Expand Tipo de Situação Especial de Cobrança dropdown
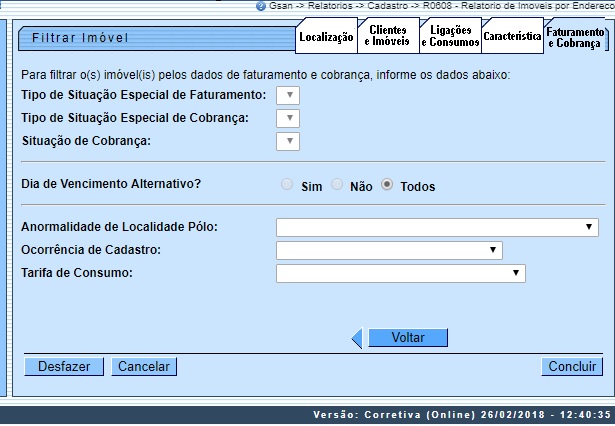The width and height of the screenshot is (615, 426). pos(288,118)
